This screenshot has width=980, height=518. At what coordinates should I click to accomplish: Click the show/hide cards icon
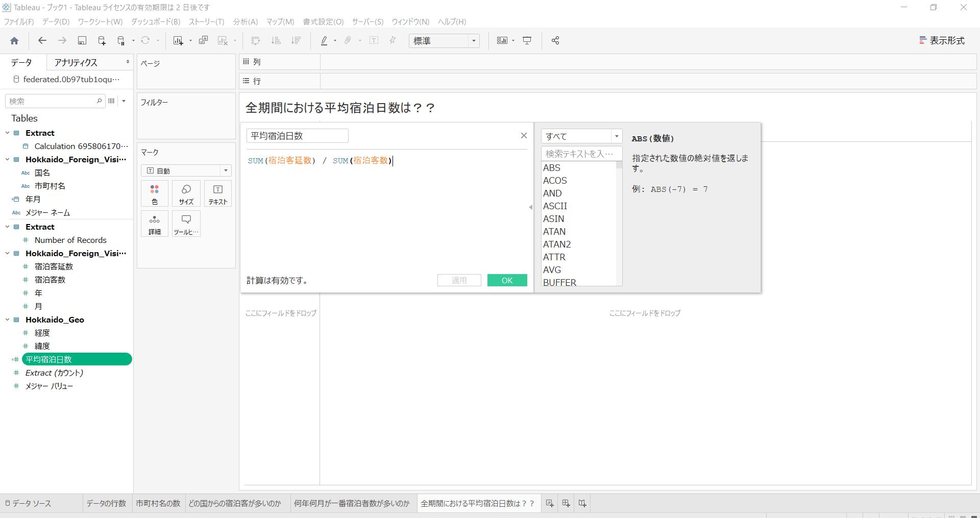click(502, 41)
